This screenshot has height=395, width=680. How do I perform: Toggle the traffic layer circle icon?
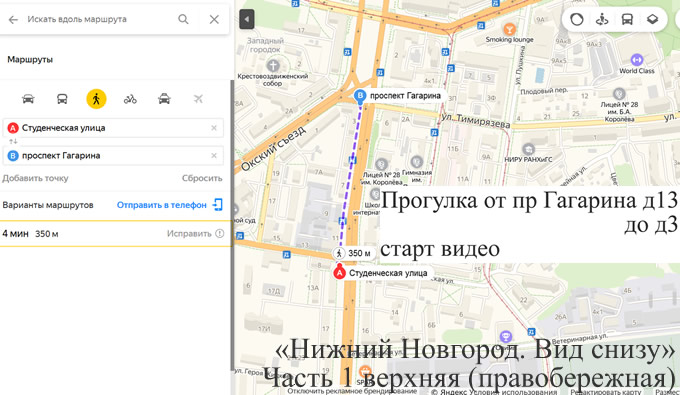(x=577, y=19)
